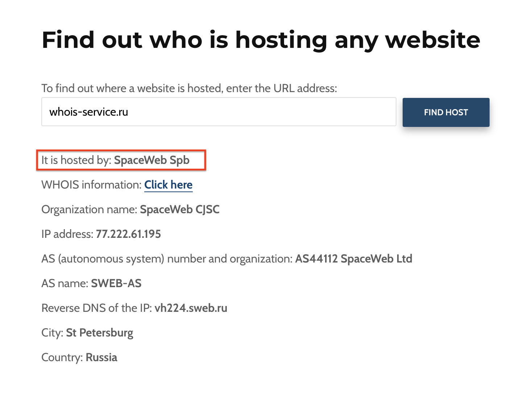The image size is (532, 409).
Task: Click the 'Organization name:' label
Action: click(89, 210)
